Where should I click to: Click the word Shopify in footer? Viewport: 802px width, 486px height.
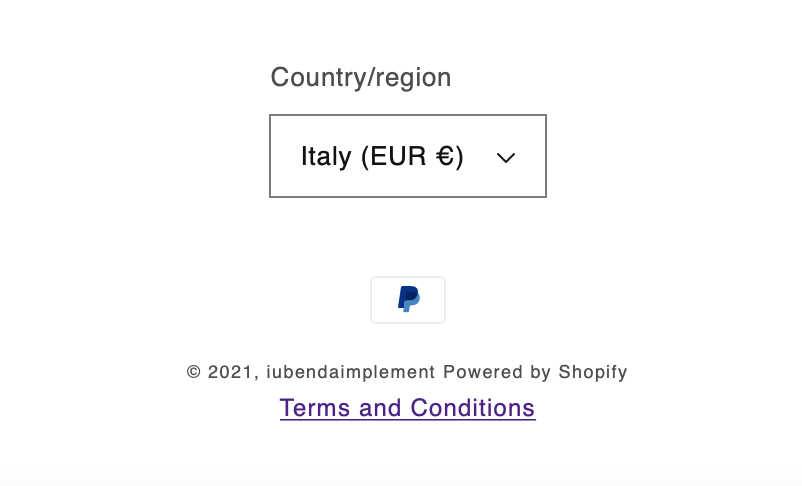pyautogui.click(x=592, y=372)
